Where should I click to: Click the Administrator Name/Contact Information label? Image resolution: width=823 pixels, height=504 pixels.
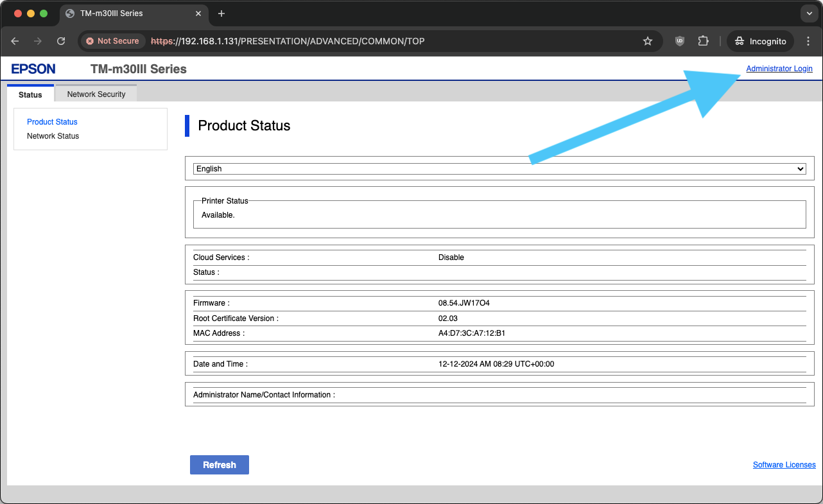tap(264, 395)
